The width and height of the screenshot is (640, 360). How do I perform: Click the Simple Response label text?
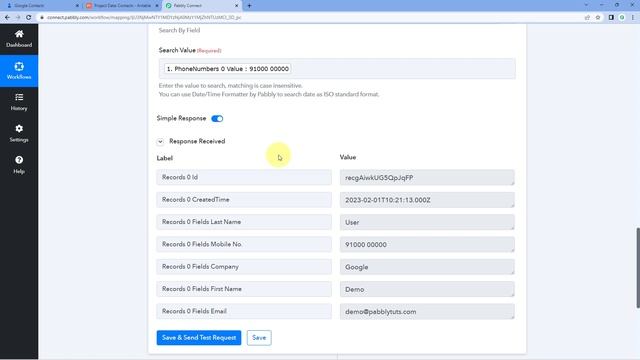click(x=181, y=118)
